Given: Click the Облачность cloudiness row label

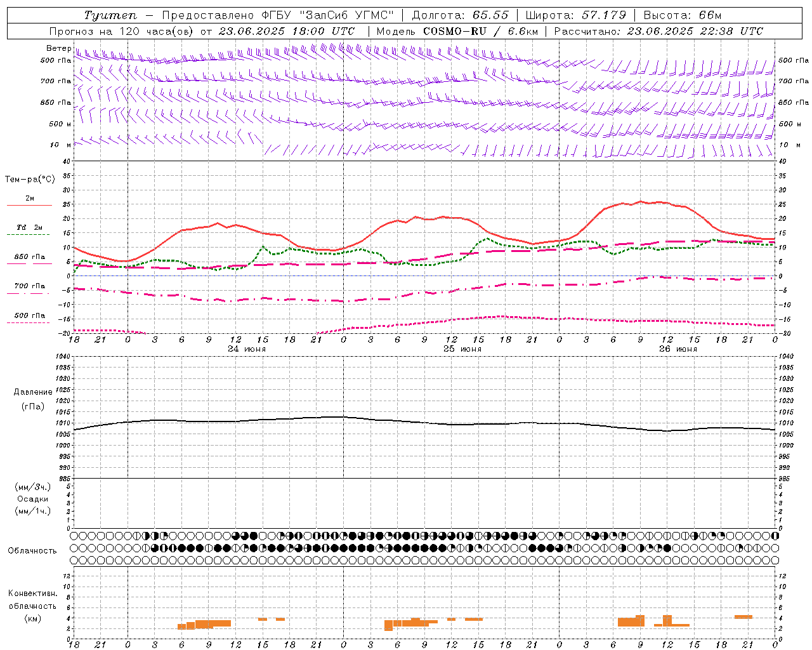Looking at the screenshot, I should click(x=32, y=551).
